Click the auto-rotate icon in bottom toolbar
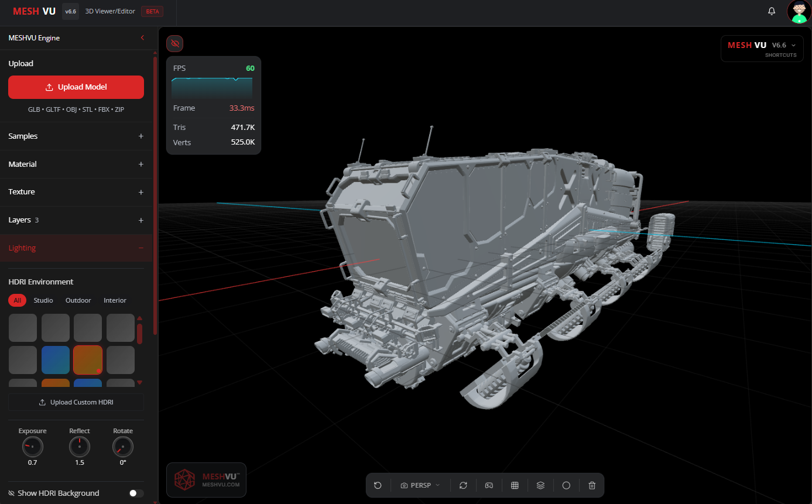The image size is (812, 504). (463, 485)
